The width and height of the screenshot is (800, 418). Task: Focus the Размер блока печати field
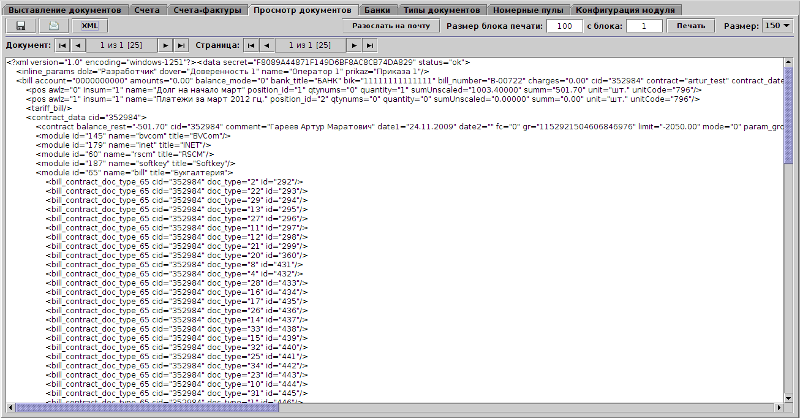565,25
